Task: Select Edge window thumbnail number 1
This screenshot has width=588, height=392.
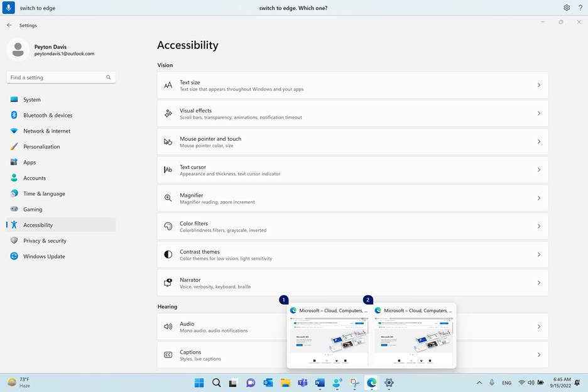Action: tap(329, 337)
